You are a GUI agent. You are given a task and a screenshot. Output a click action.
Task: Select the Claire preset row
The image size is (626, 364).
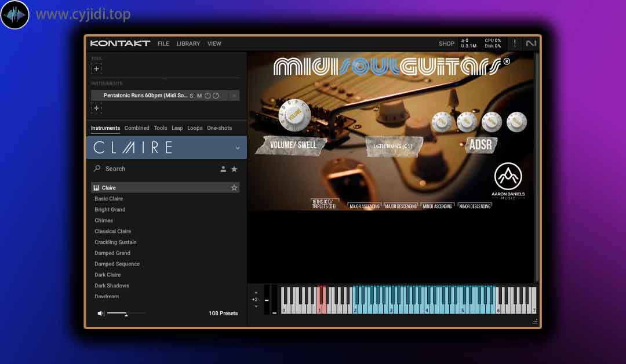[165, 188]
